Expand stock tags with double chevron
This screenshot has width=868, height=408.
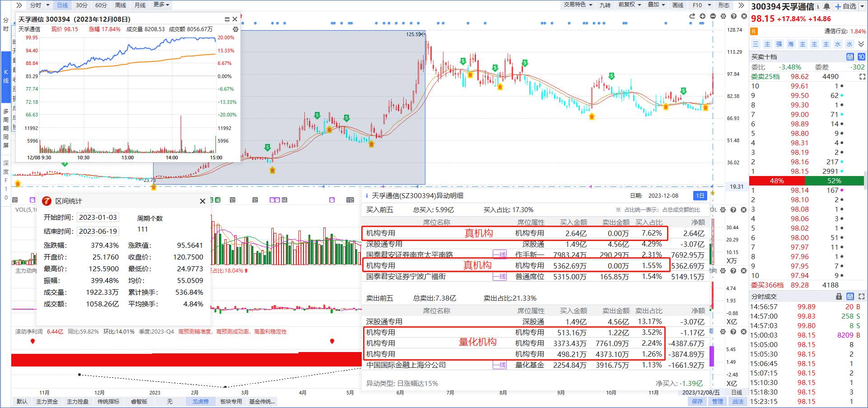[861, 44]
